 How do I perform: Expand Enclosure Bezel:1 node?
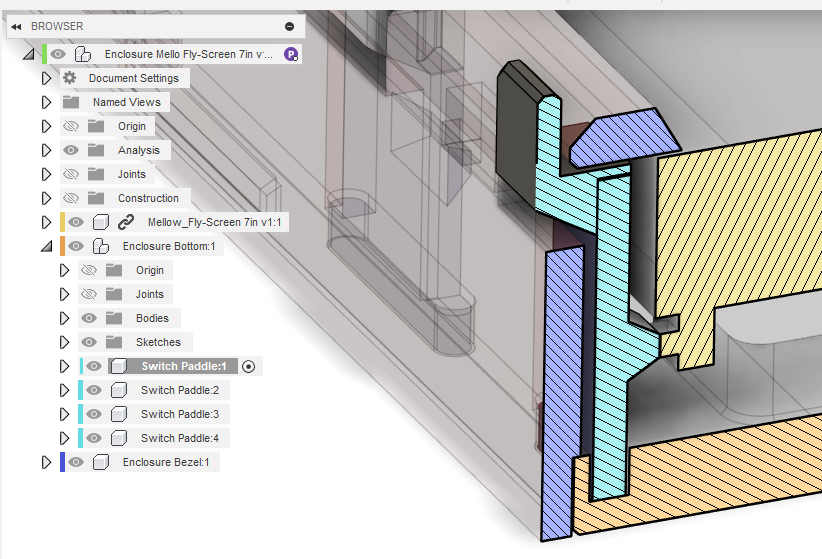pyautogui.click(x=46, y=463)
